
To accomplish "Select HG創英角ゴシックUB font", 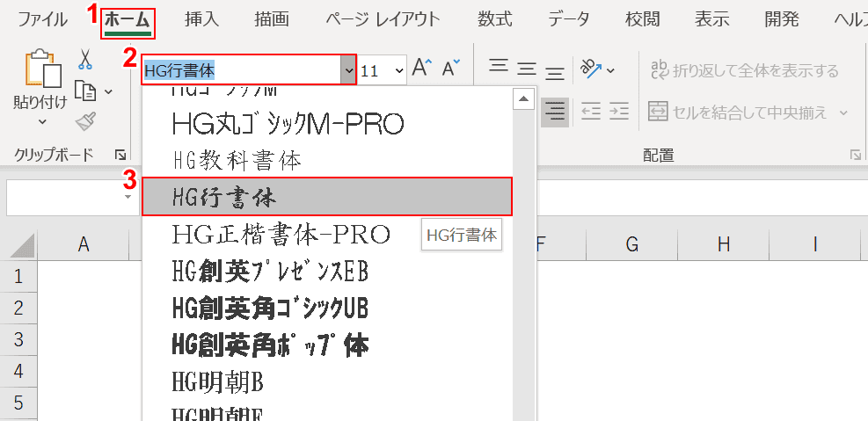I will click(x=327, y=308).
